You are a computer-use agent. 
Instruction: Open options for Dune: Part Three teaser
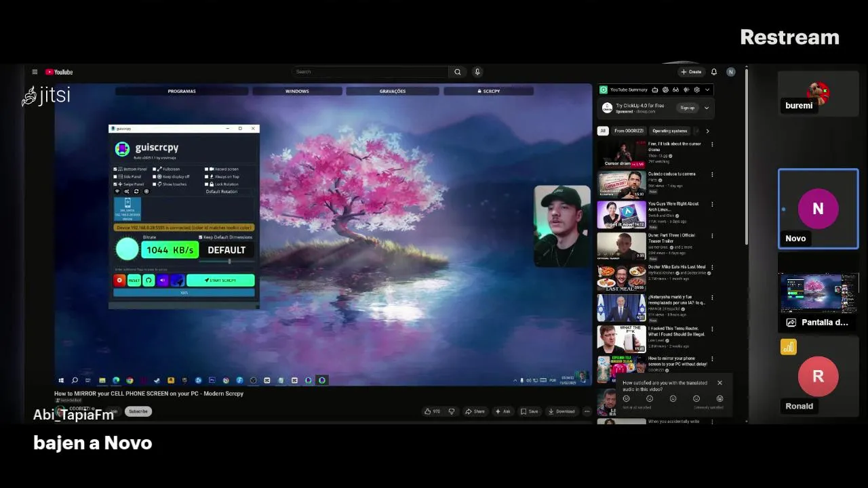(x=712, y=236)
